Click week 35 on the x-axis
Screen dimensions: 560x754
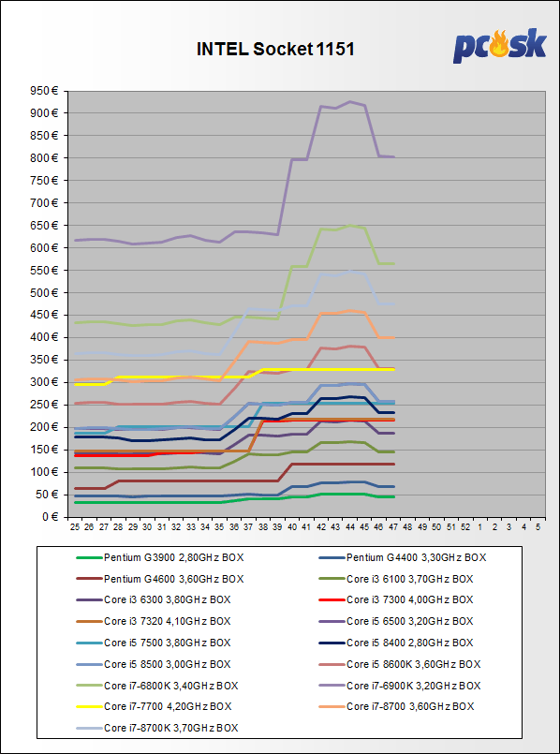(x=221, y=527)
